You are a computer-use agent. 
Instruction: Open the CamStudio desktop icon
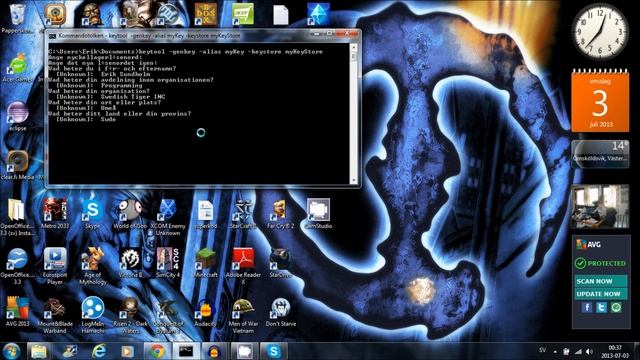pyautogui.click(x=318, y=213)
